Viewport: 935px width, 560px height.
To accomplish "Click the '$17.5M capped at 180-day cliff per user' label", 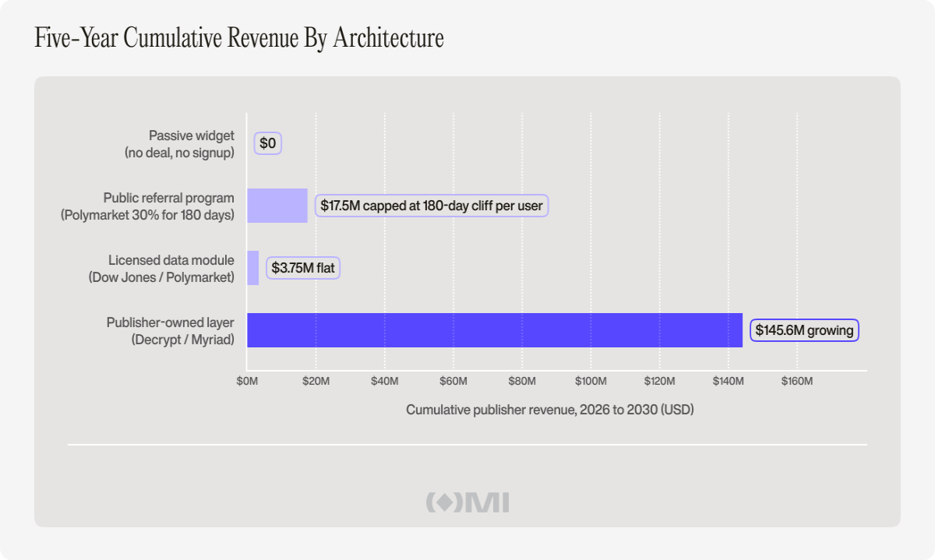I will click(432, 206).
